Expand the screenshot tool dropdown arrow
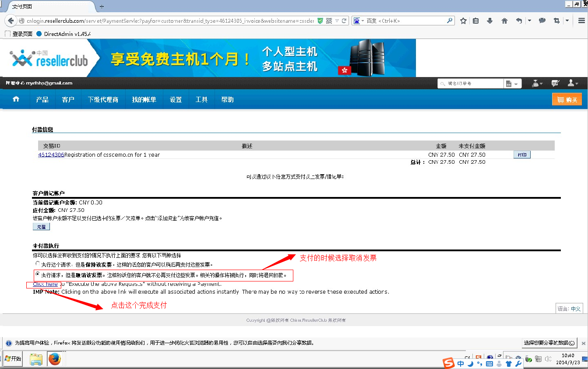The image size is (588, 369). pos(567,21)
